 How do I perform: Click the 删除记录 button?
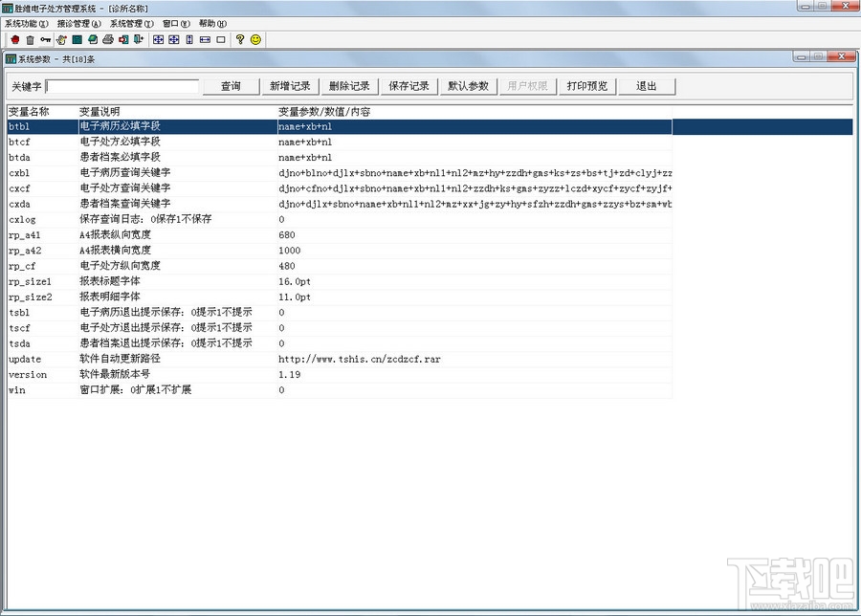click(349, 86)
